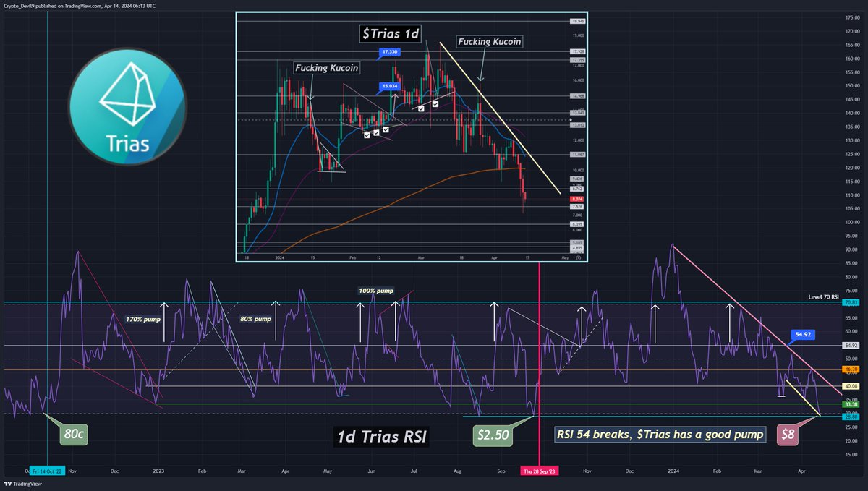
Task: Click the blue 17.330 price callout
Action: [x=389, y=52]
